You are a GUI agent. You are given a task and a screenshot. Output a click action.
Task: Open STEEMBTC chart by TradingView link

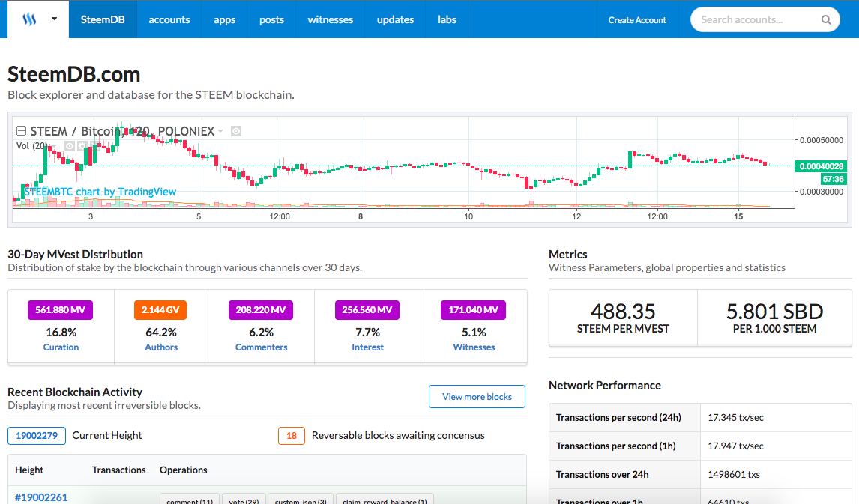tap(100, 192)
